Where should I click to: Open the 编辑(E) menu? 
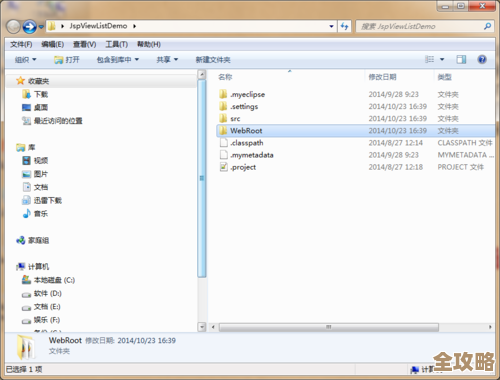coord(52,44)
